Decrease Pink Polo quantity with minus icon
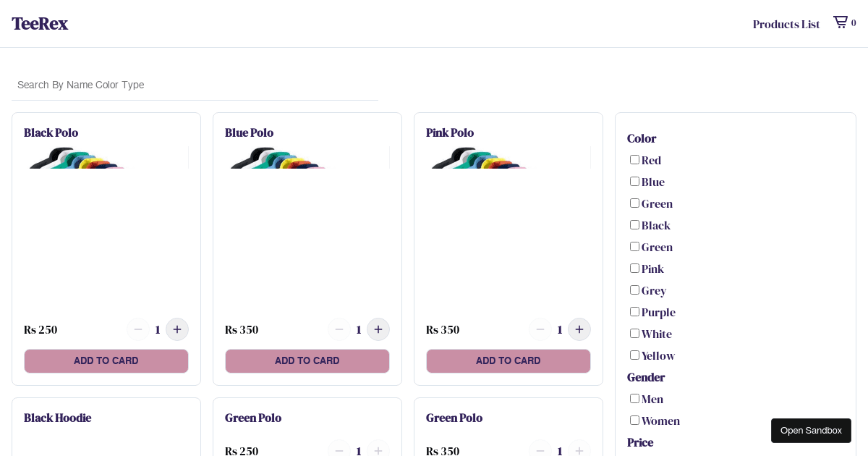 tap(540, 329)
